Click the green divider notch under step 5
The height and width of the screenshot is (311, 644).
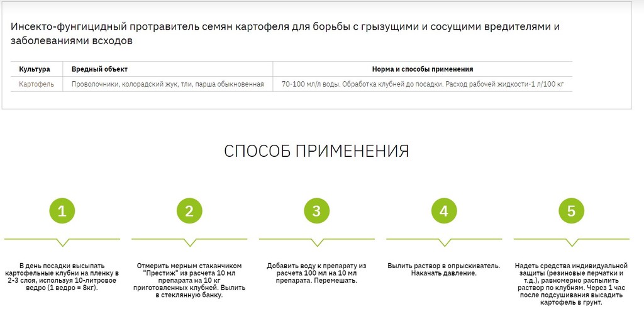pyautogui.click(x=571, y=242)
